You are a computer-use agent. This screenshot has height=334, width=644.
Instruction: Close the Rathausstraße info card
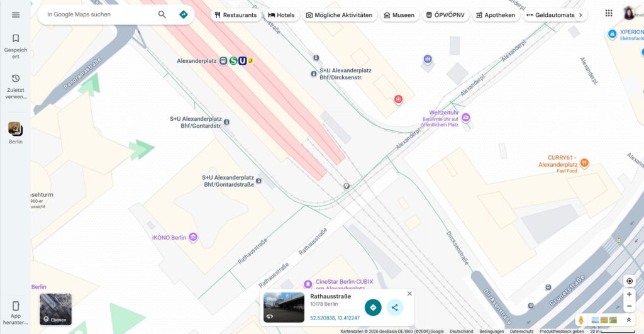click(x=409, y=294)
